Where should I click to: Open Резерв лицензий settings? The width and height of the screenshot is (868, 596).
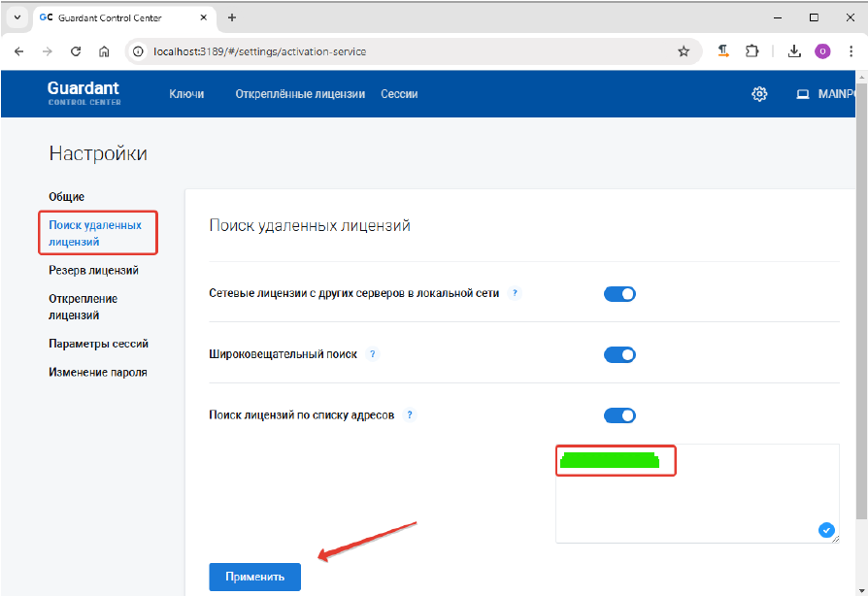[x=93, y=271]
